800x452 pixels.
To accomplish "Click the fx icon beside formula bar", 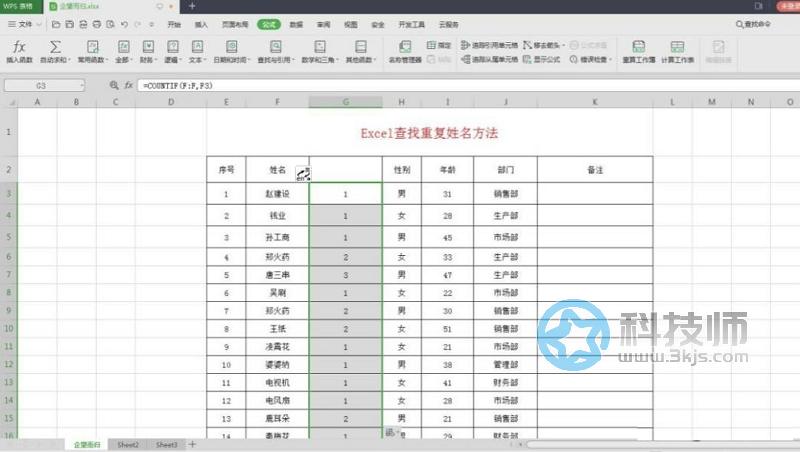I will click(x=129, y=85).
